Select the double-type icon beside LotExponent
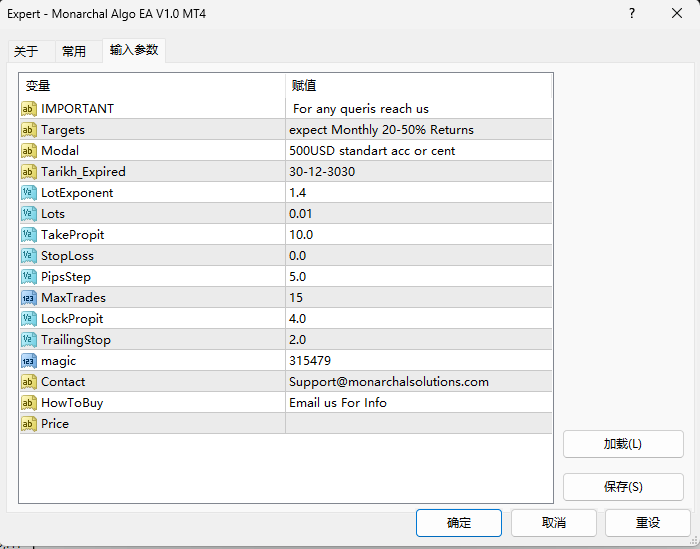Screen dimensions: 700x549 coord(29,192)
